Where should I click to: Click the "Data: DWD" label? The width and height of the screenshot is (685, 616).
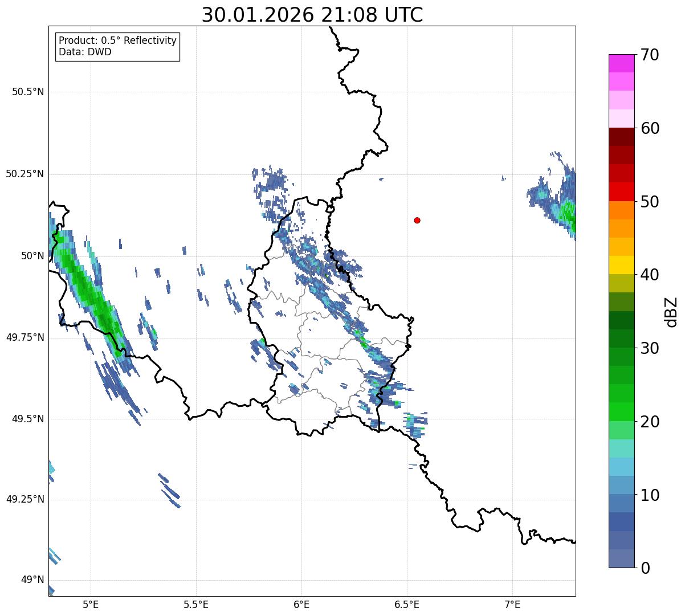click(85, 52)
